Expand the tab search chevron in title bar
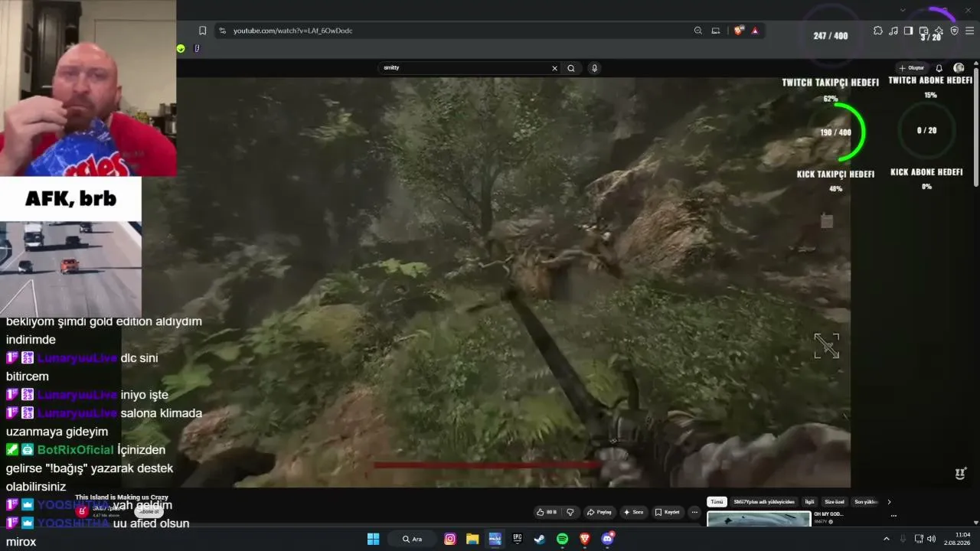 coord(903,10)
